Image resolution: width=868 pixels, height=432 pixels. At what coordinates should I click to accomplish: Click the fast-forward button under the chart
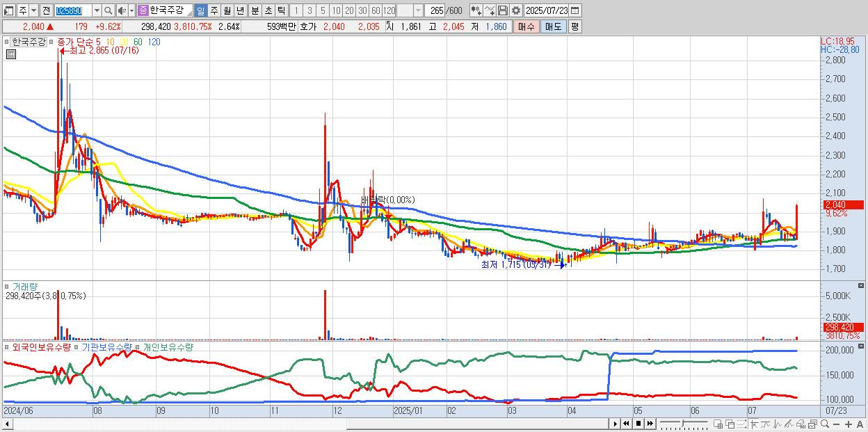650,424
